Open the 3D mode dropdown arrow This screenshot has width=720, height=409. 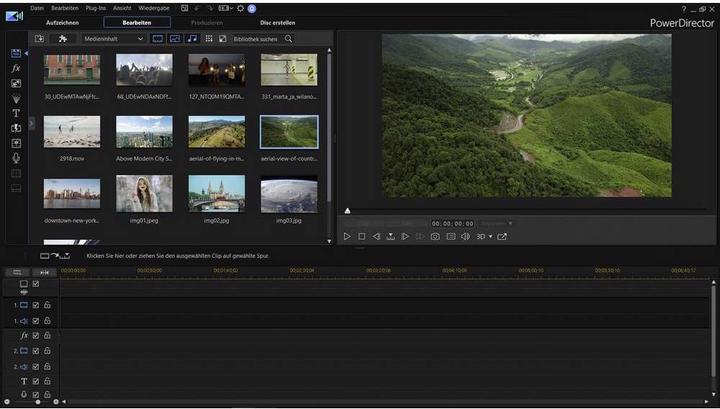click(490, 236)
